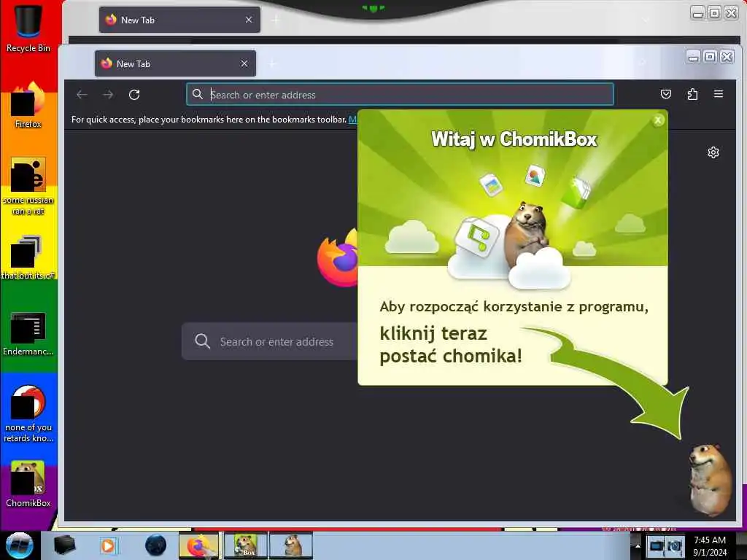Image resolution: width=747 pixels, height=560 pixels.
Task: Click the center search or enter address box
Action: coord(270,341)
